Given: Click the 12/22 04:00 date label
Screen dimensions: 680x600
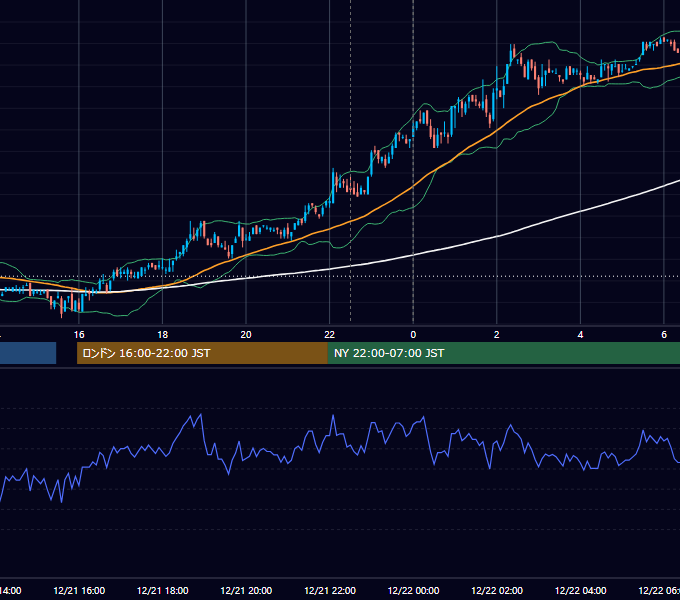Looking at the screenshot, I should 581,591.
